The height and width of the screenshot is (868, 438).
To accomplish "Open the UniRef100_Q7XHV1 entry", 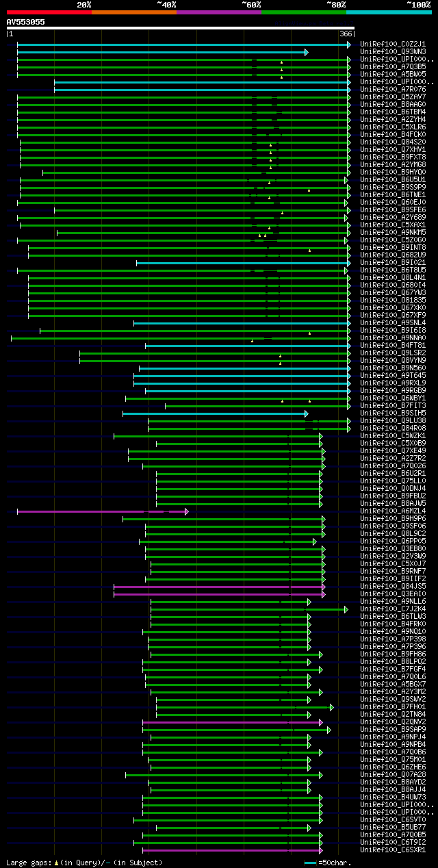I will 393,150.
